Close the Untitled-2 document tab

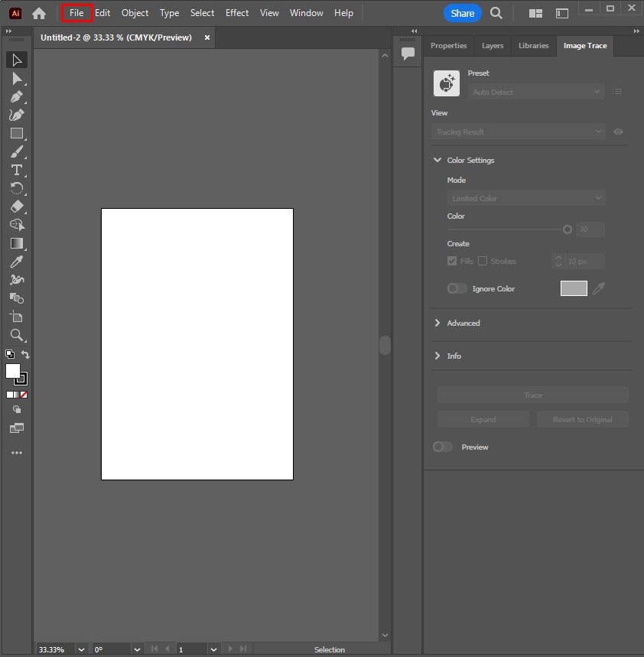207,37
